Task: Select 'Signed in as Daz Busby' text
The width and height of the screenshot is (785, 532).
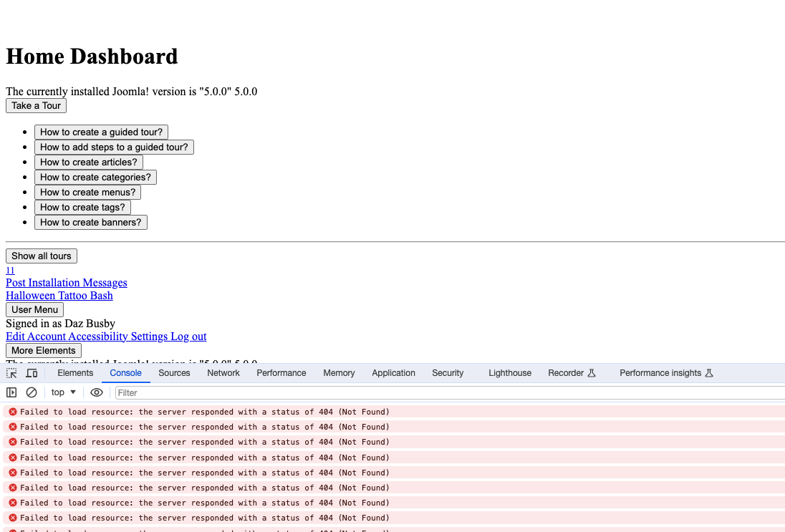Action: (61, 324)
